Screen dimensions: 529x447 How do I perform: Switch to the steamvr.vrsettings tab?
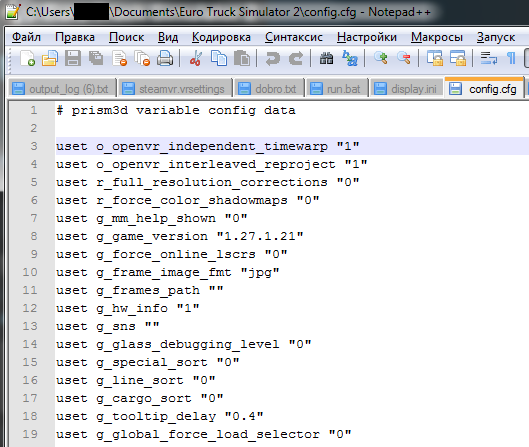(x=174, y=89)
